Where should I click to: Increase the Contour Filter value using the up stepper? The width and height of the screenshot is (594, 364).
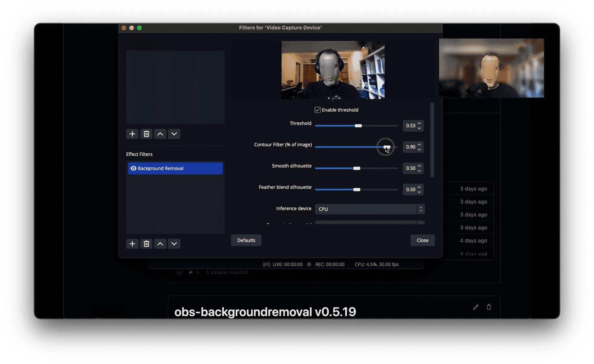pos(420,145)
